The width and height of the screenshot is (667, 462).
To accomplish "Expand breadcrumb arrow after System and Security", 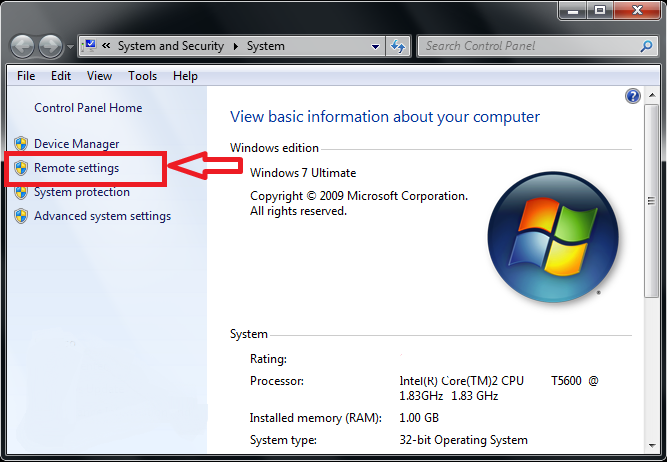I will 236,46.
